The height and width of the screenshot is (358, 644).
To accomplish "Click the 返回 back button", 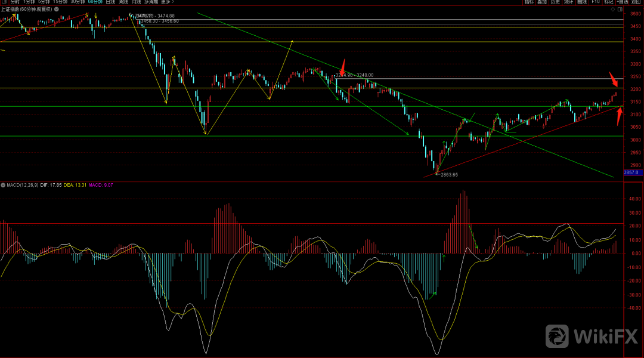I will (636, 2).
